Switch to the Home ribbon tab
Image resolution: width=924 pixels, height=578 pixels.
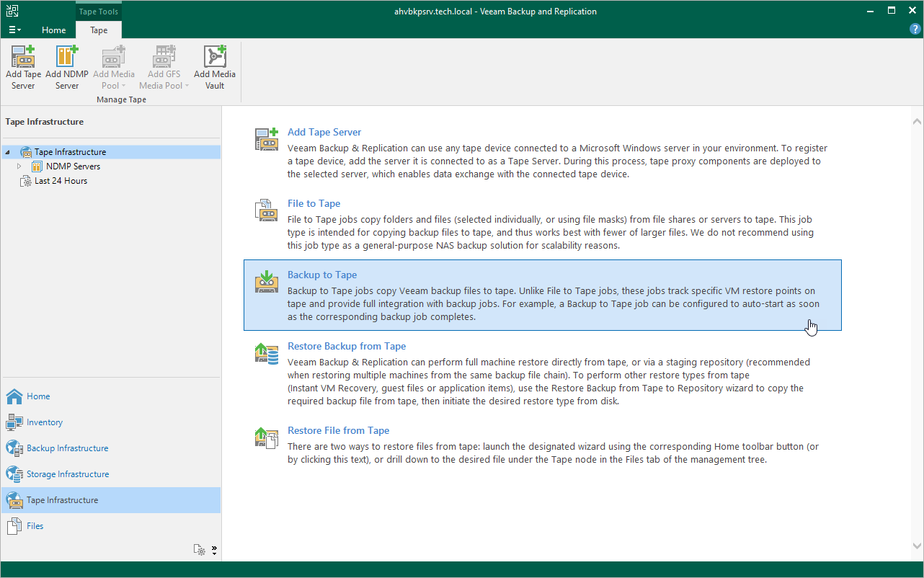pos(54,30)
